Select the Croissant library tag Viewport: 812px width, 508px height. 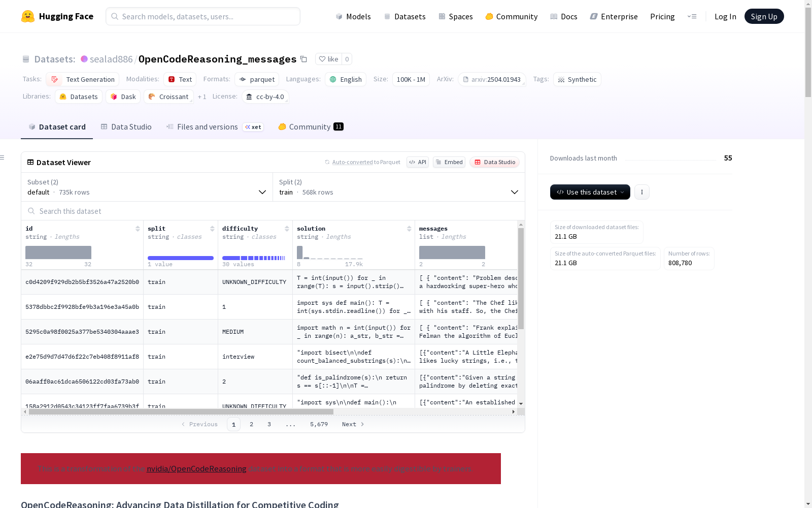tap(168, 97)
